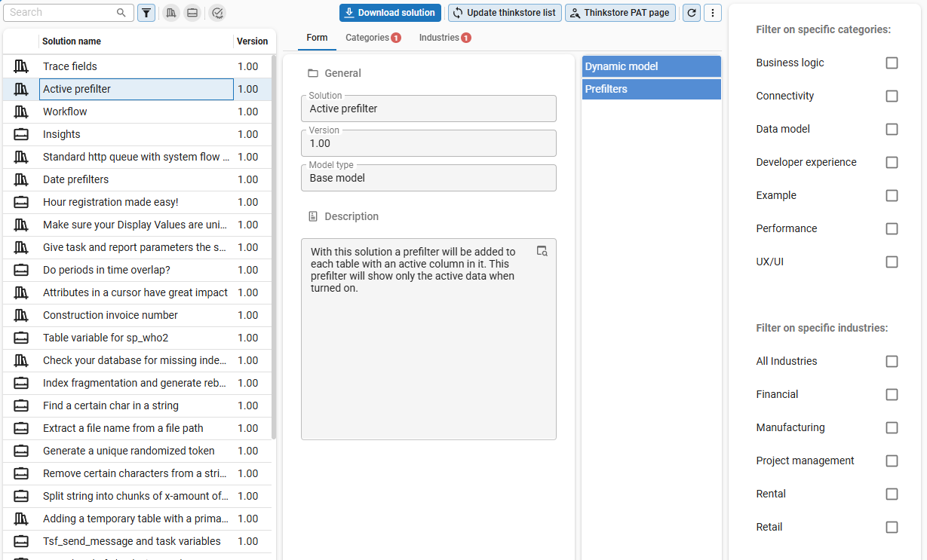This screenshot has width=927, height=560.
Task: Open the description lookup icon
Action: tap(542, 251)
